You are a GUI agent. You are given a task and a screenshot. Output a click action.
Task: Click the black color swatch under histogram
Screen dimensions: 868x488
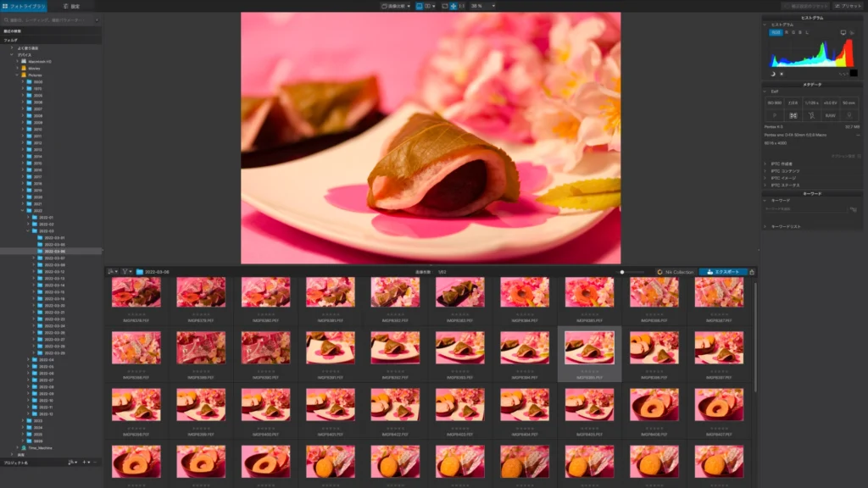(854, 74)
